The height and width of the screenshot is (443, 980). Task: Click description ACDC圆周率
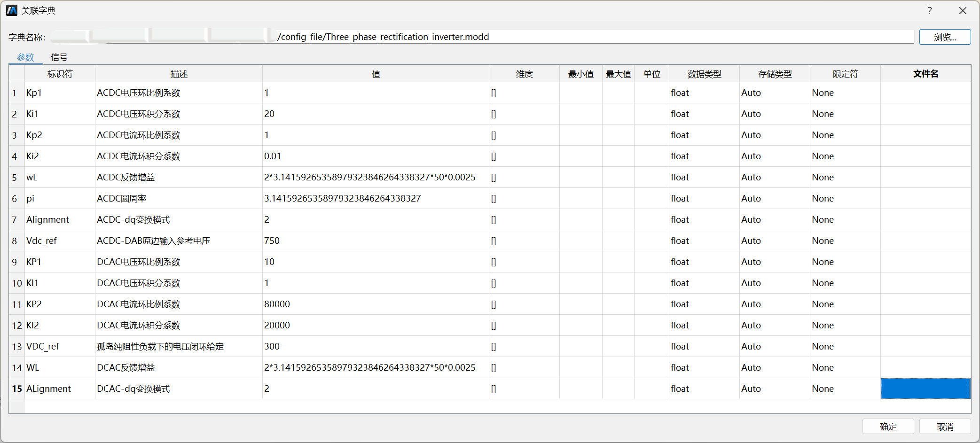(179, 198)
